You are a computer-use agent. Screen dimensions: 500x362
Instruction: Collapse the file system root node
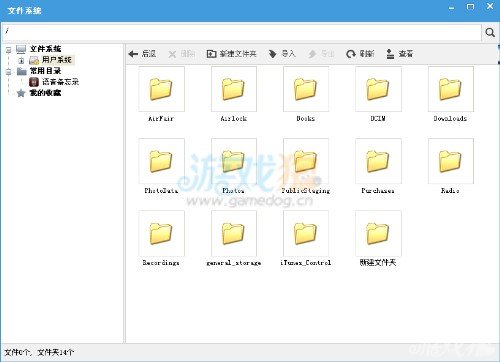tap(9, 50)
